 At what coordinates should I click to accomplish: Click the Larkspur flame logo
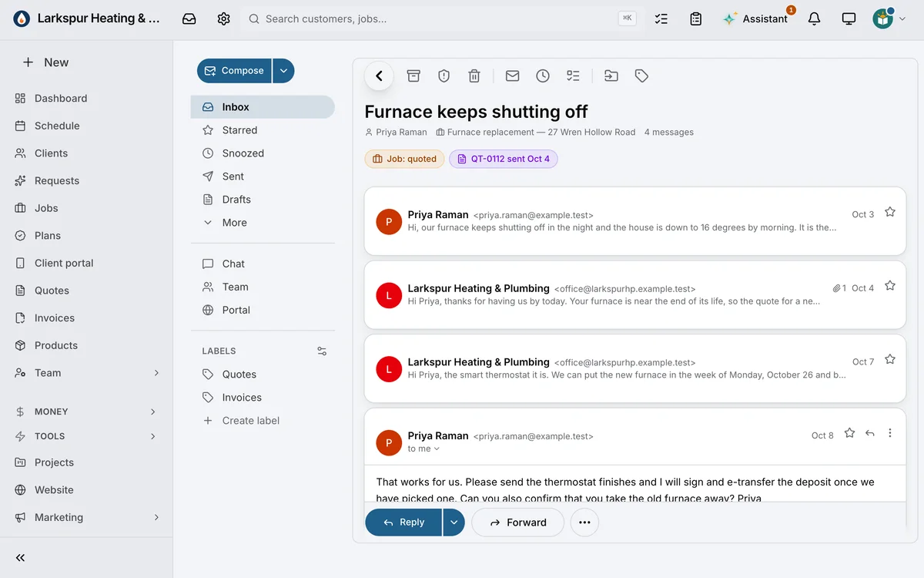click(22, 18)
